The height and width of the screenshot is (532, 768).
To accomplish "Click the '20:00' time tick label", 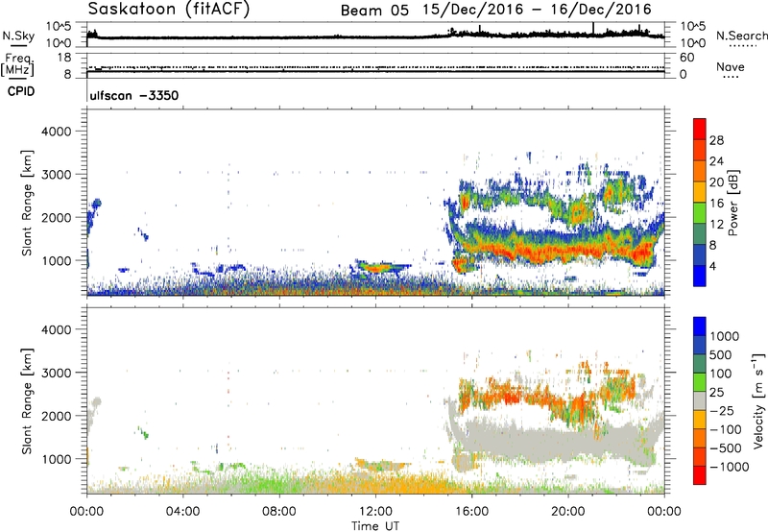I will point(567,512).
